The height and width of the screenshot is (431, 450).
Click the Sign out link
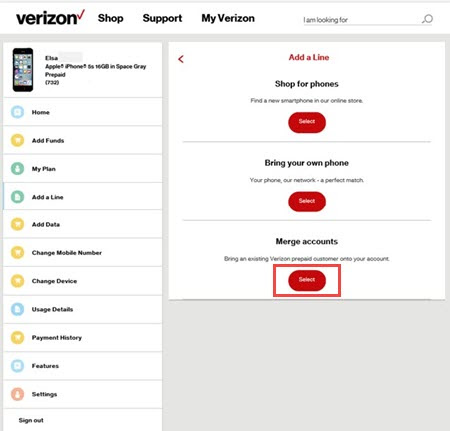(x=31, y=420)
